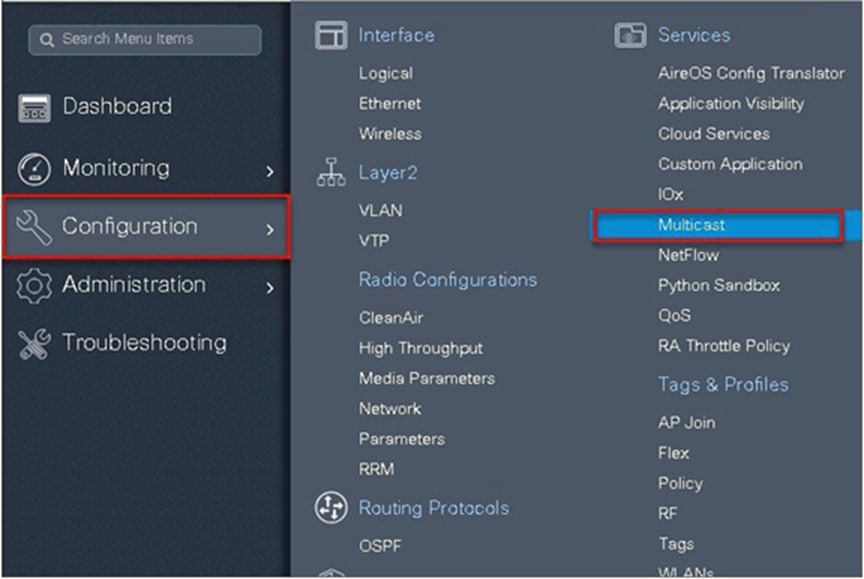
Task: Click the Services section icon
Action: point(630,35)
